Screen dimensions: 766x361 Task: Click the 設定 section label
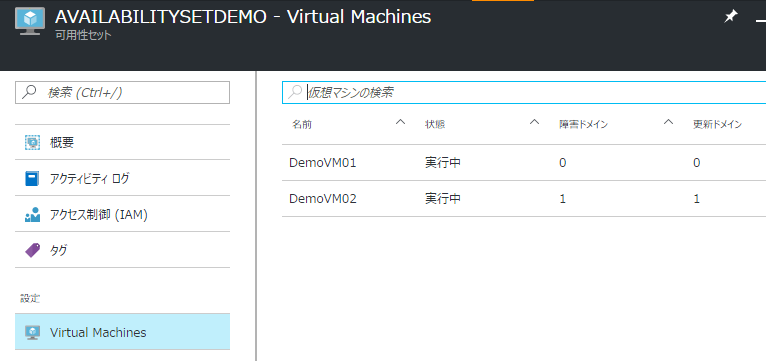click(x=30, y=298)
